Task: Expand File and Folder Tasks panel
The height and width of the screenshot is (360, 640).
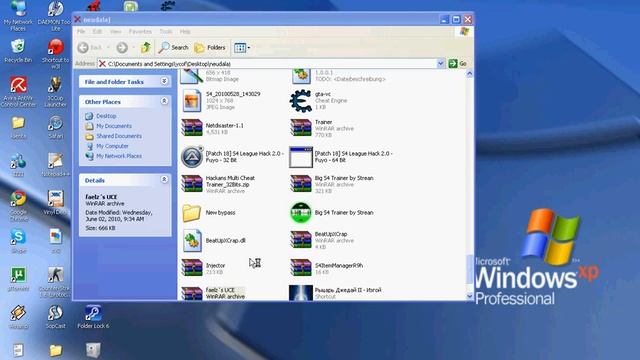Action: (164, 81)
